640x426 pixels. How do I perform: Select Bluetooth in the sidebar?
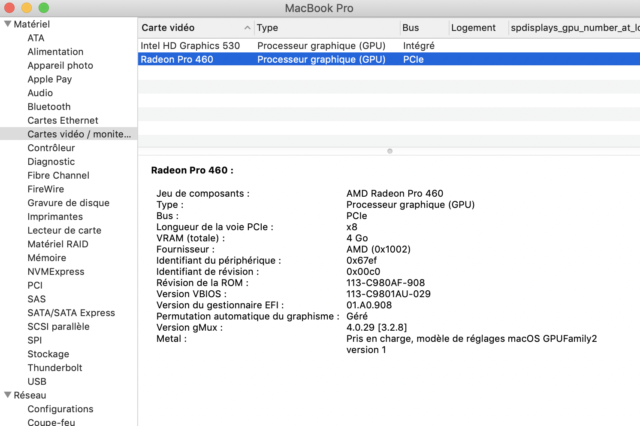click(x=49, y=107)
